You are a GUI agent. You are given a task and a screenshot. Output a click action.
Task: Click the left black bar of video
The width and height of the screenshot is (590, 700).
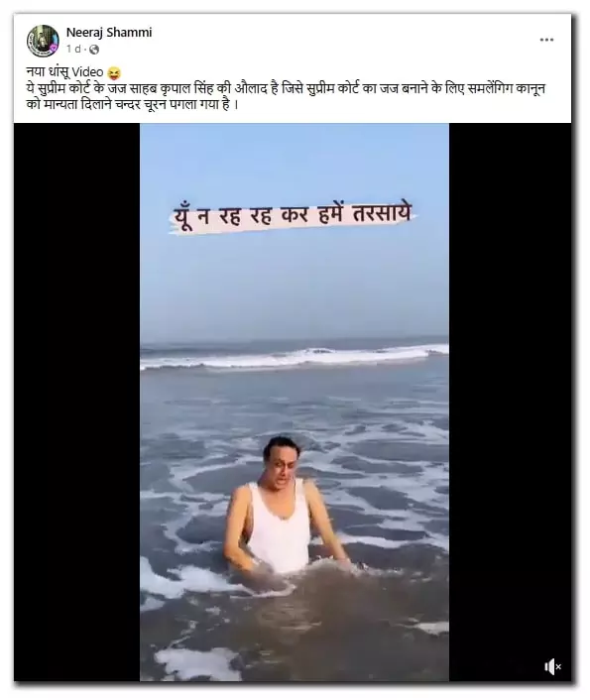pyautogui.click(x=76, y=402)
